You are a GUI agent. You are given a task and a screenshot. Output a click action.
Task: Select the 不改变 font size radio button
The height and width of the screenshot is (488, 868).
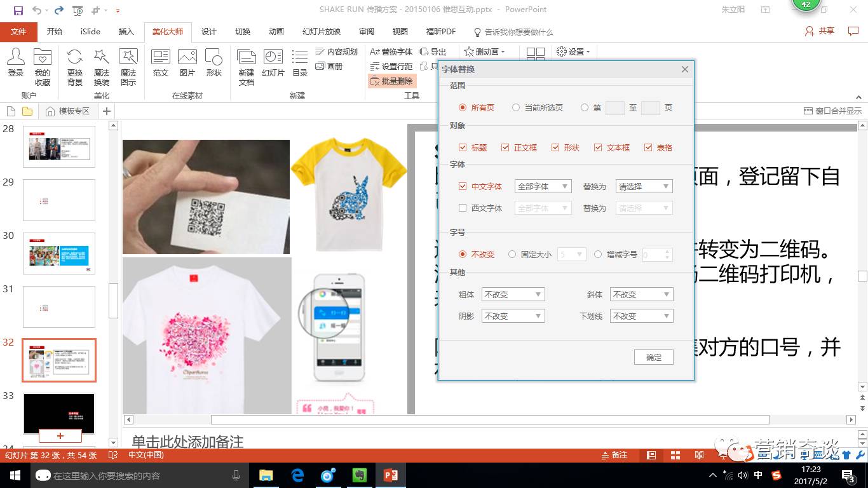pos(463,254)
